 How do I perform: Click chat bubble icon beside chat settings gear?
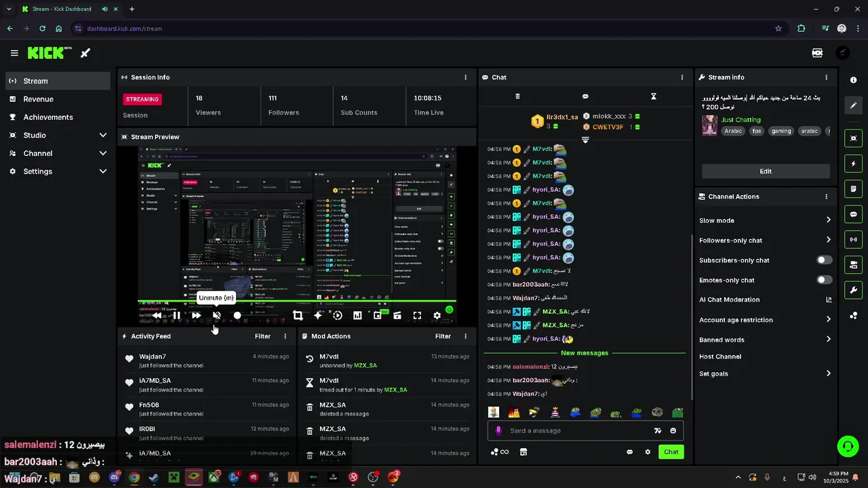(x=629, y=452)
